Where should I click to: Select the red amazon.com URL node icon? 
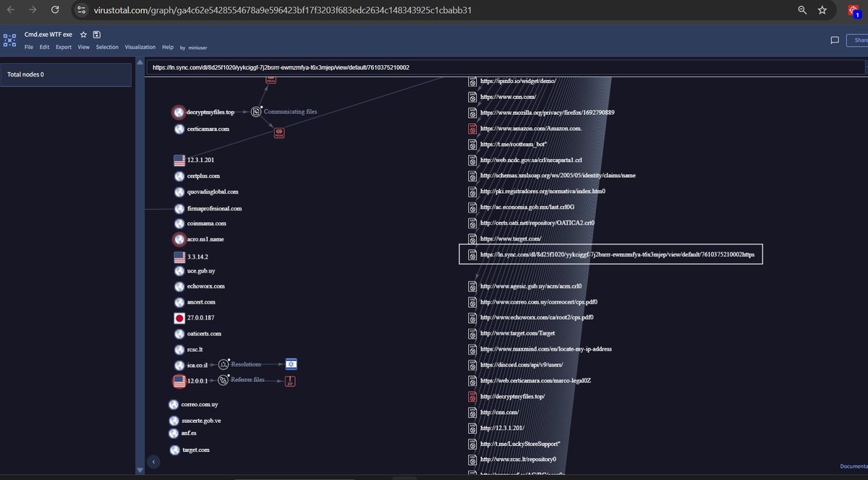(472, 129)
